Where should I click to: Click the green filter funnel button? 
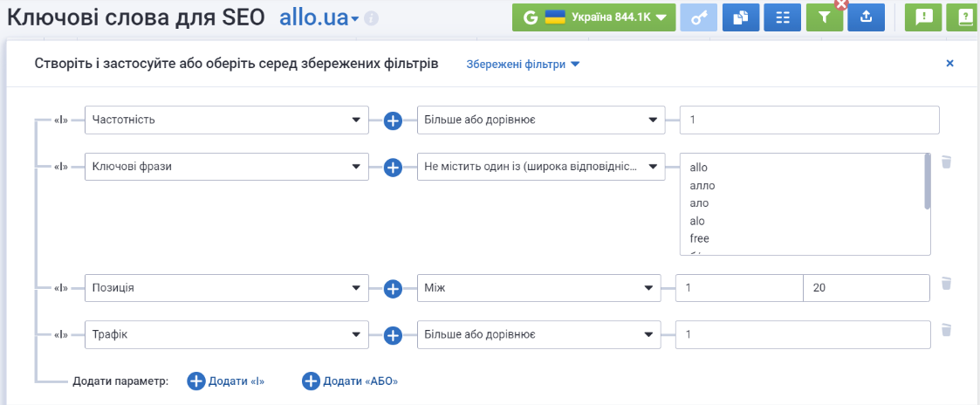(x=824, y=17)
